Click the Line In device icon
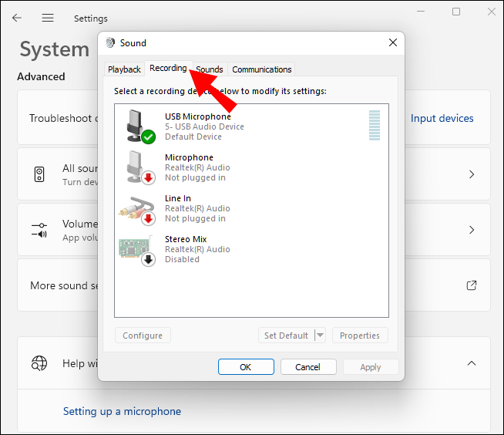Viewport: 504px width, 435px height. [136, 207]
